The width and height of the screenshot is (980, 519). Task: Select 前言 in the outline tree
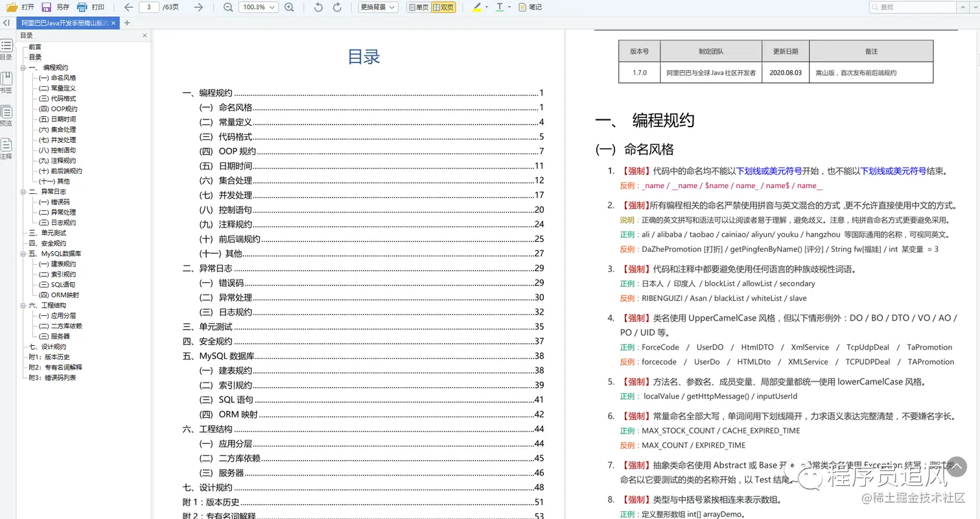tap(35, 47)
